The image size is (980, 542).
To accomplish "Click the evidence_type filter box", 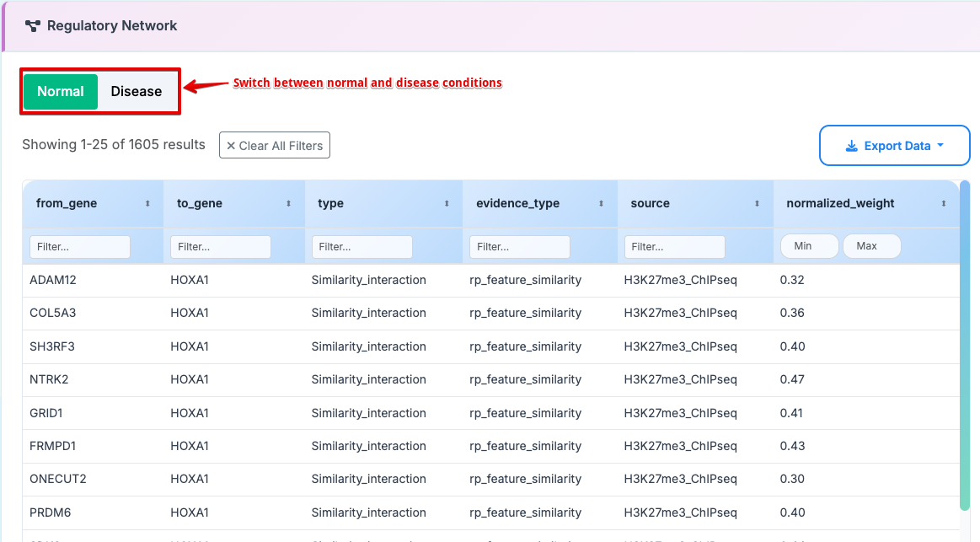I will point(520,247).
